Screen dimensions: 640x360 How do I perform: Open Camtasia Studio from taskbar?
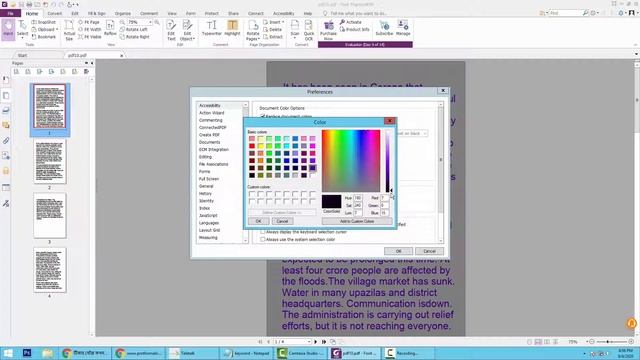tap(302, 353)
